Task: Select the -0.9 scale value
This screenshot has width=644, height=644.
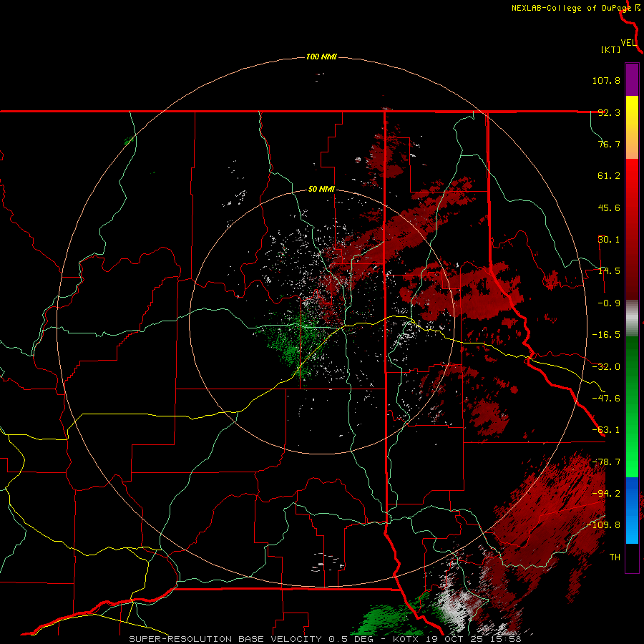Action: 609,303
